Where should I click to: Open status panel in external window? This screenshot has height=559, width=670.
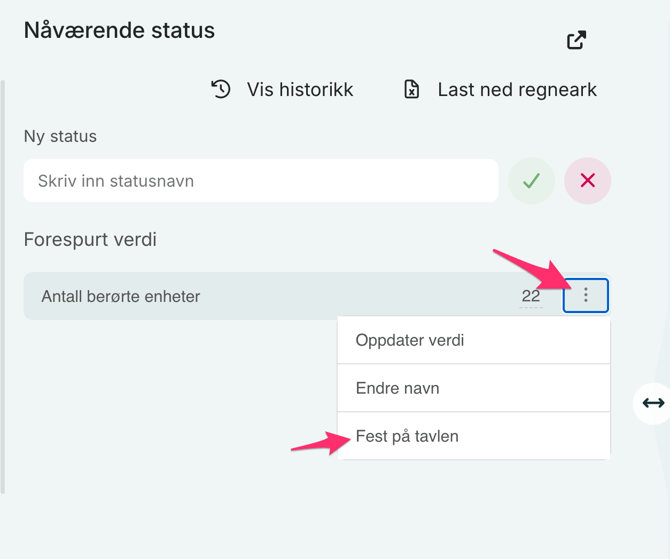tap(576, 40)
